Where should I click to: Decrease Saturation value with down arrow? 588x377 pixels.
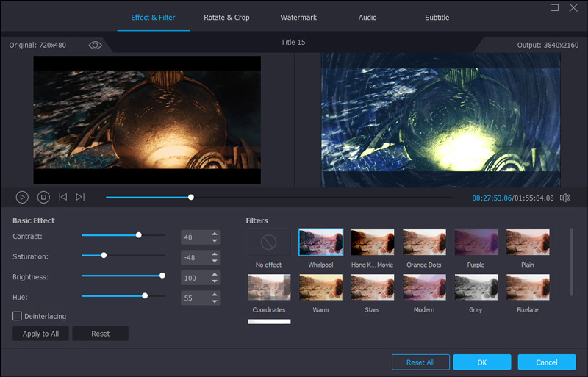(x=215, y=261)
